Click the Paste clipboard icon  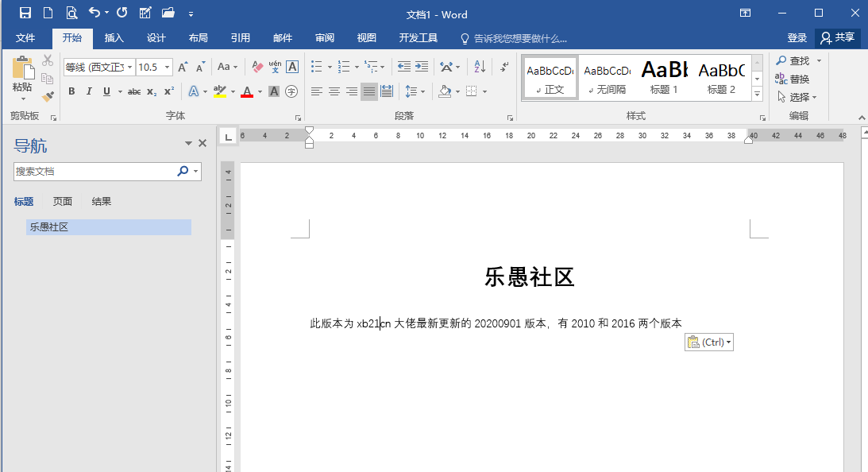(x=23, y=68)
